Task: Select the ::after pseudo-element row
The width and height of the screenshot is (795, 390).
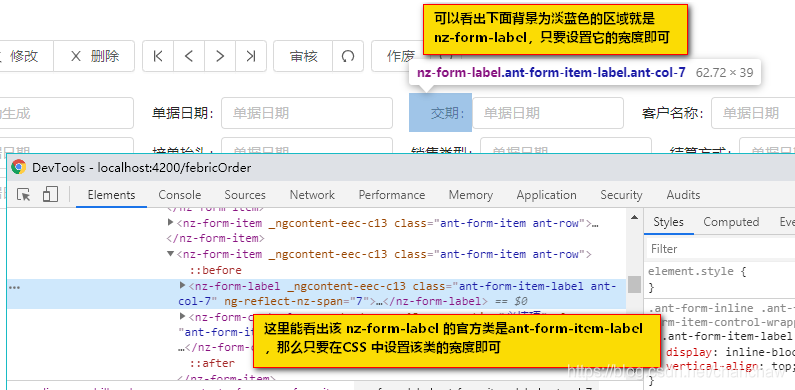Action: (x=212, y=363)
